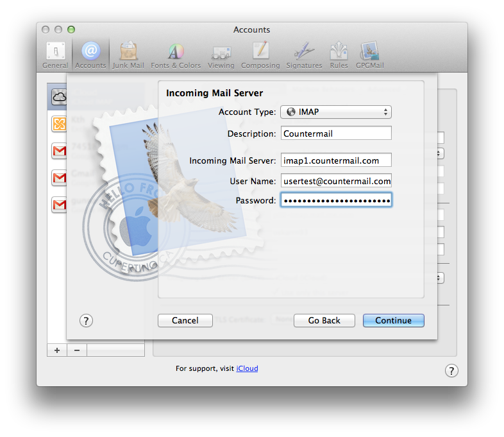Focus the Password field
Image resolution: width=504 pixels, height=437 pixels.
click(x=336, y=200)
